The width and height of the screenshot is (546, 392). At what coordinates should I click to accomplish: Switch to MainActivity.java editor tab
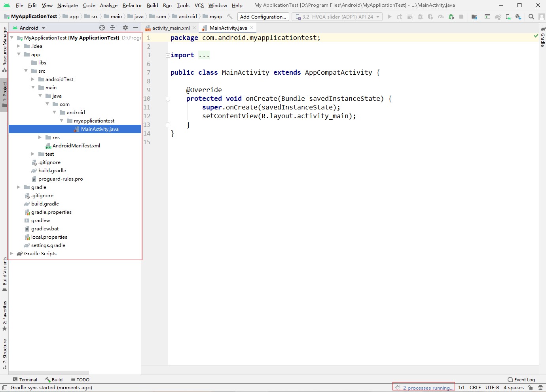[x=228, y=28]
